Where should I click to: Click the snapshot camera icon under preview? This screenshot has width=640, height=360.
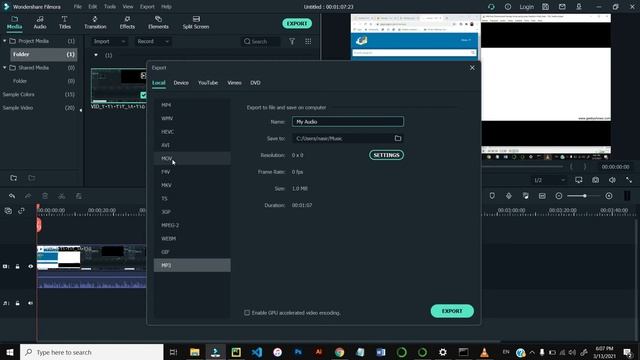[x=596, y=180]
